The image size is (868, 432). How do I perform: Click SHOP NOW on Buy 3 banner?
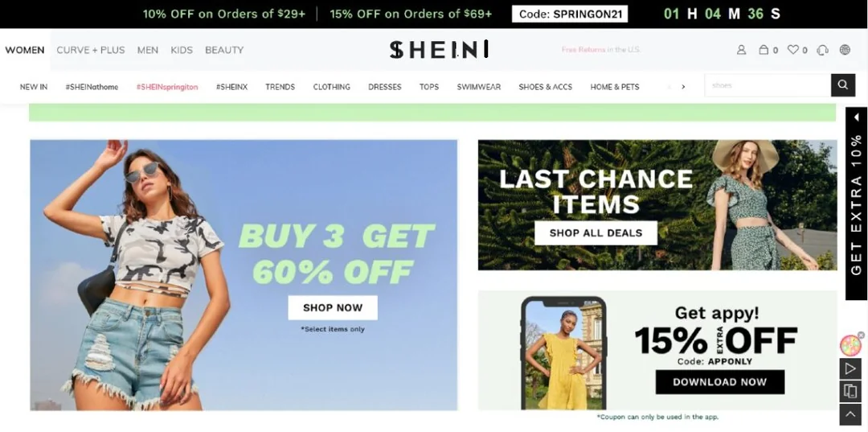click(x=333, y=307)
